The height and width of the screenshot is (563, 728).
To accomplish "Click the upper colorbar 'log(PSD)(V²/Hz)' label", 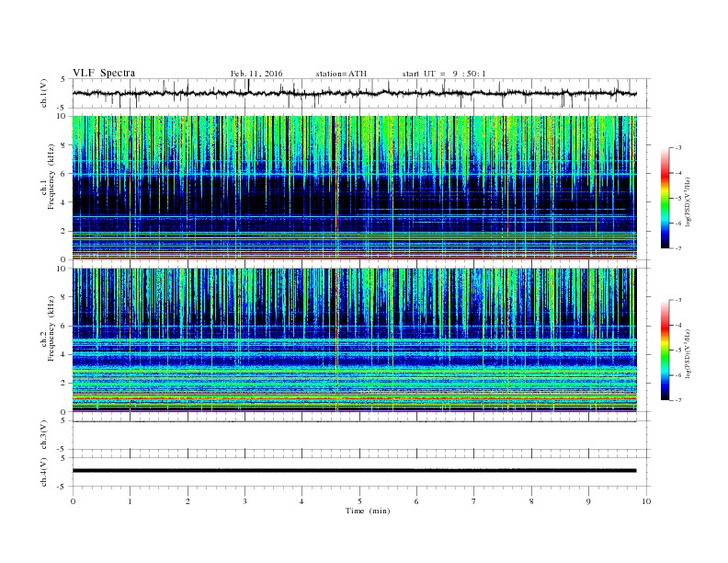I will click(688, 201).
